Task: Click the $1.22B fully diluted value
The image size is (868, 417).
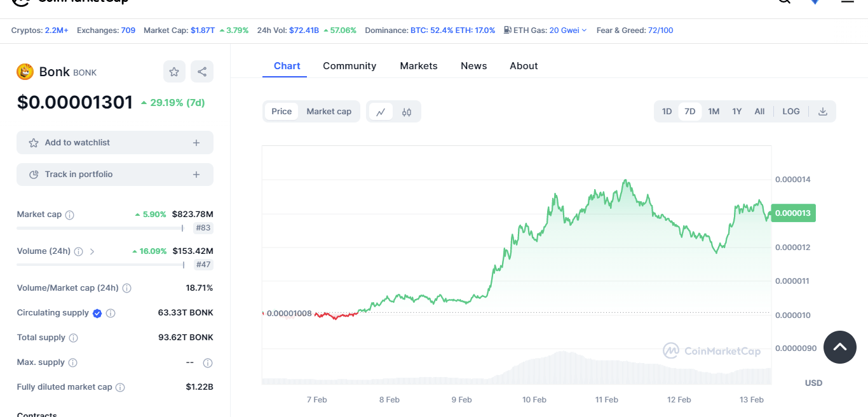Action: tap(200, 387)
